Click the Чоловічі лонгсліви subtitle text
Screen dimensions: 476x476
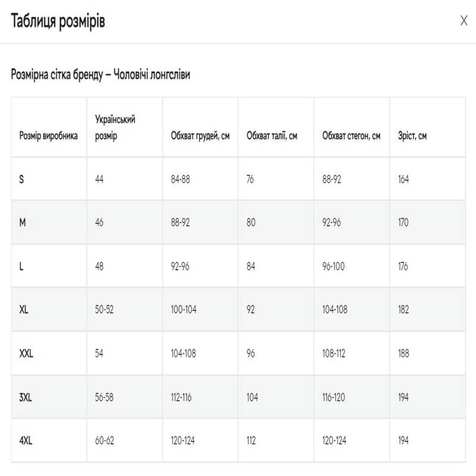pyautogui.click(x=152, y=74)
